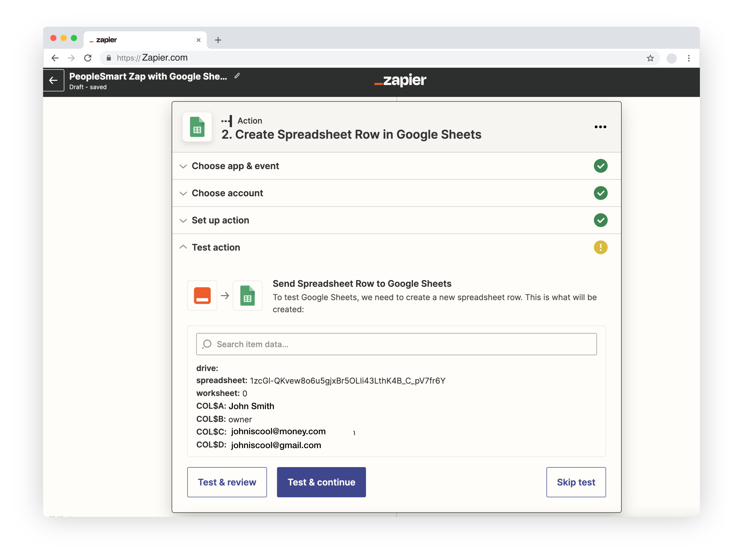Open the browser profile avatar
Image resolution: width=743 pixels, height=560 pixels.
pyautogui.click(x=671, y=58)
